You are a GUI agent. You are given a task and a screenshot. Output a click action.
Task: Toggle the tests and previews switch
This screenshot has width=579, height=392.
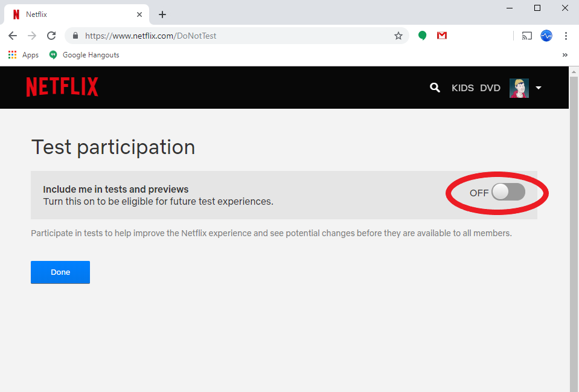[508, 192]
